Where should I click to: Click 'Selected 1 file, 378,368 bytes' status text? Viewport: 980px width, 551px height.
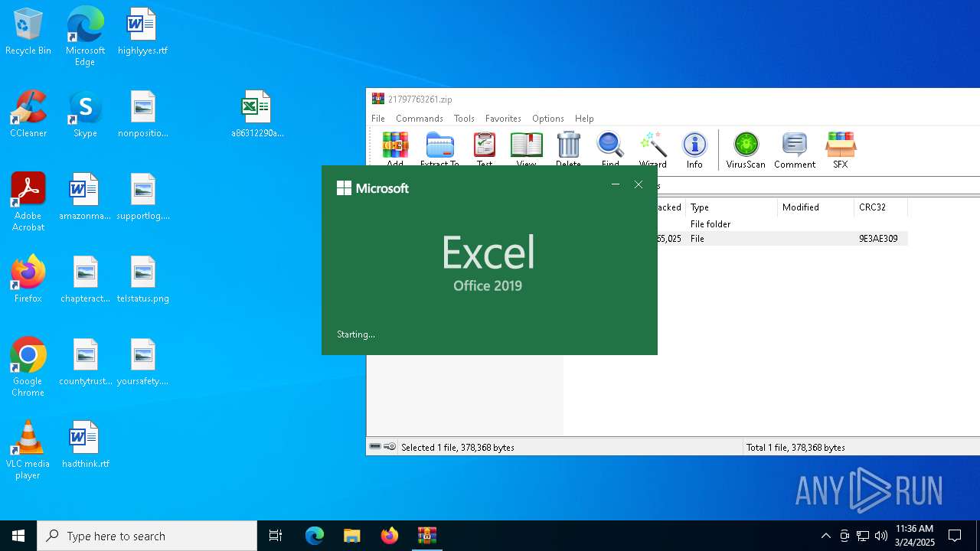pos(458,448)
